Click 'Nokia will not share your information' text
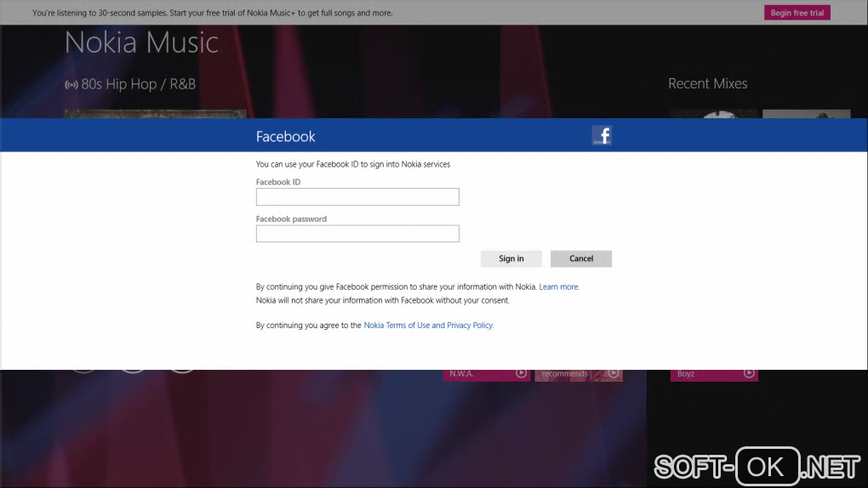 (383, 300)
